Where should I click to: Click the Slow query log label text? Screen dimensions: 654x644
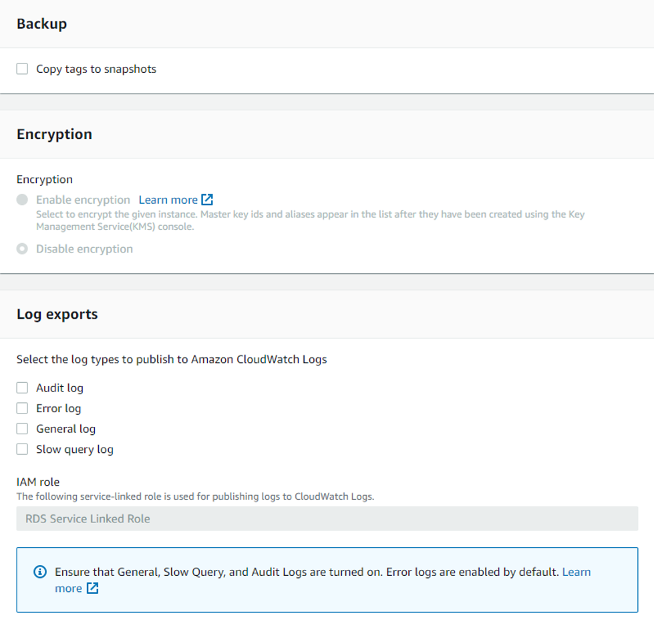(75, 450)
